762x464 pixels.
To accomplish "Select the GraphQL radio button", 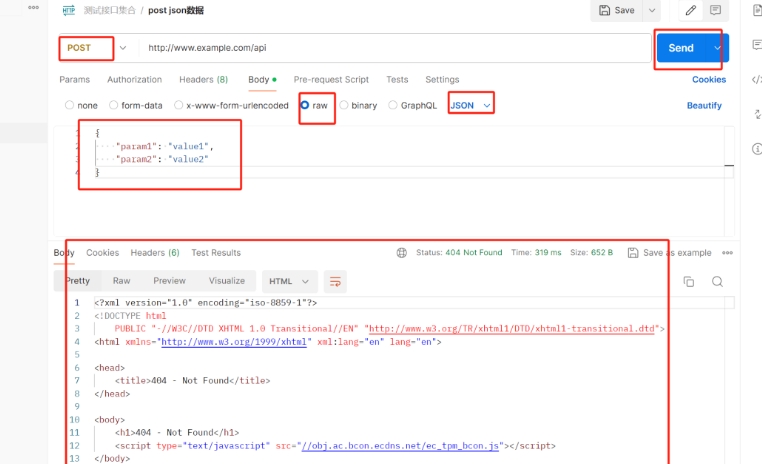I will click(x=393, y=105).
